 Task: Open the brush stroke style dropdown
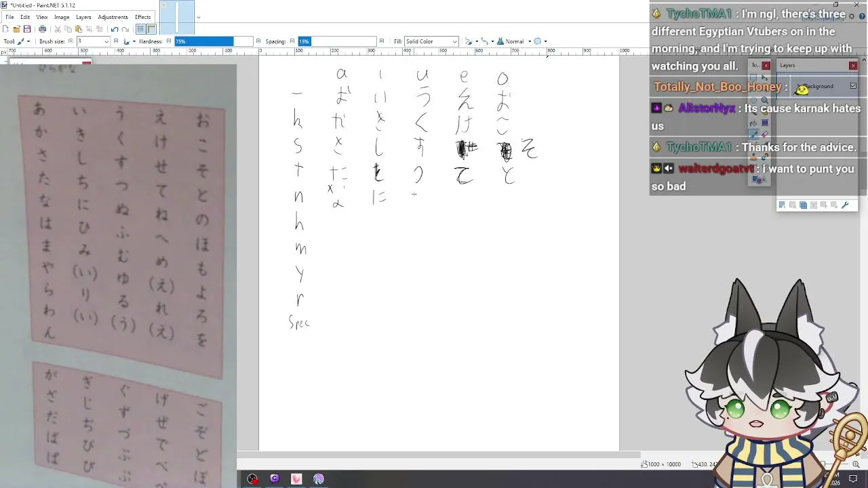(129, 41)
